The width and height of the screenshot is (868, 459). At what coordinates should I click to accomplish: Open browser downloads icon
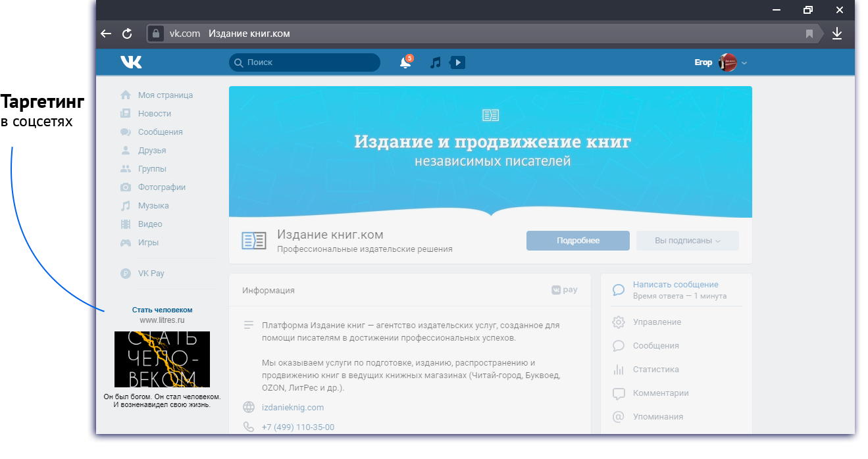837,34
